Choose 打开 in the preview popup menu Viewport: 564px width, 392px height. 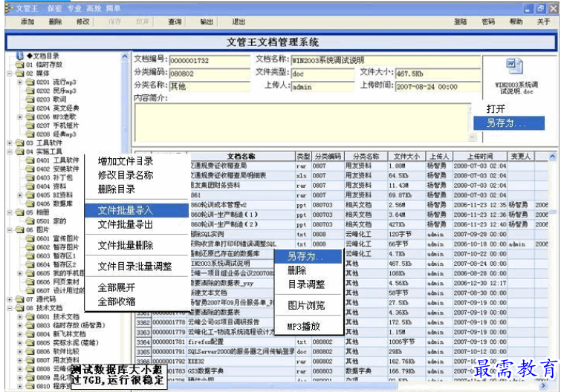496,109
